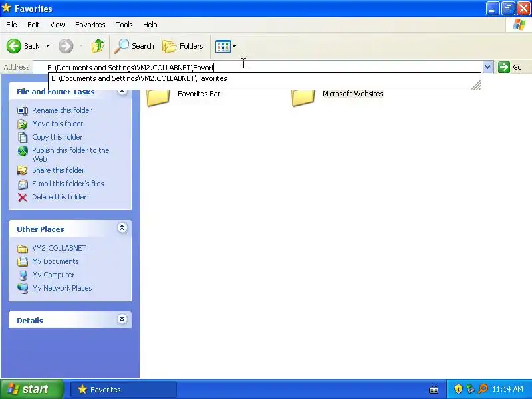This screenshot has height=399, width=532.
Task: Open the Windows Start menu
Action: point(32,389)
